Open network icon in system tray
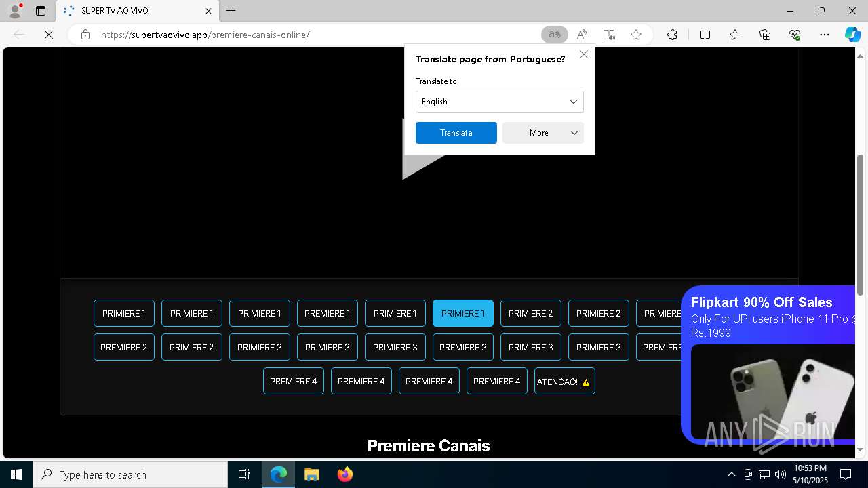This screenshot has width=868, height=488. tap(764, 474)
